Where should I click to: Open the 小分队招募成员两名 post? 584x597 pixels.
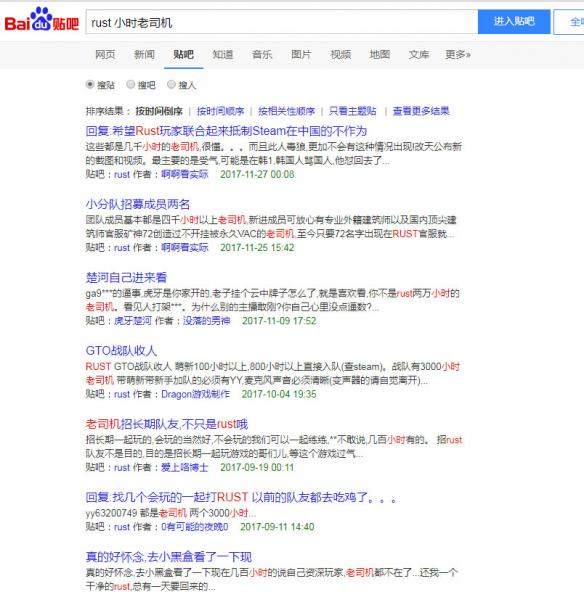pos(138,204)
